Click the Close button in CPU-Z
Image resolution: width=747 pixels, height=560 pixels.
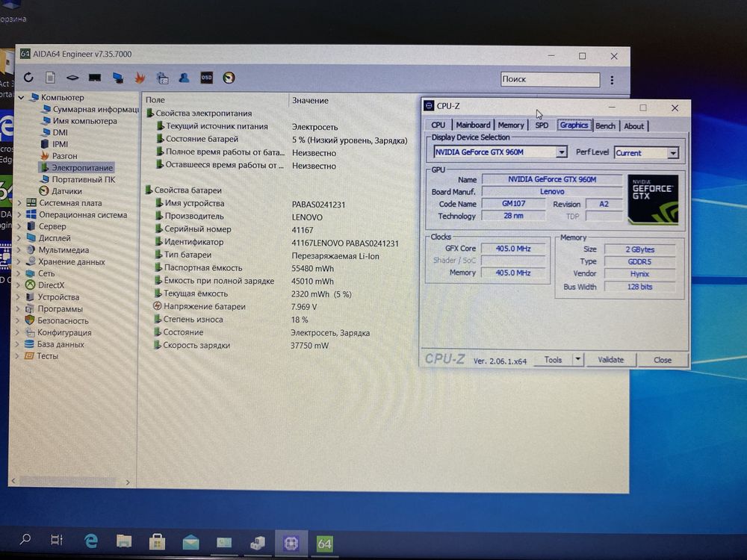coord(662,360)
